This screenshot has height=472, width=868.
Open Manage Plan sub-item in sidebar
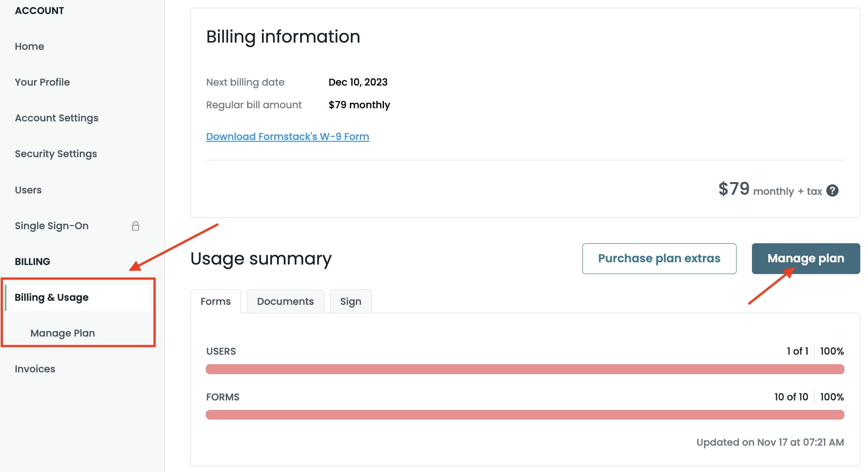(63, 333)
